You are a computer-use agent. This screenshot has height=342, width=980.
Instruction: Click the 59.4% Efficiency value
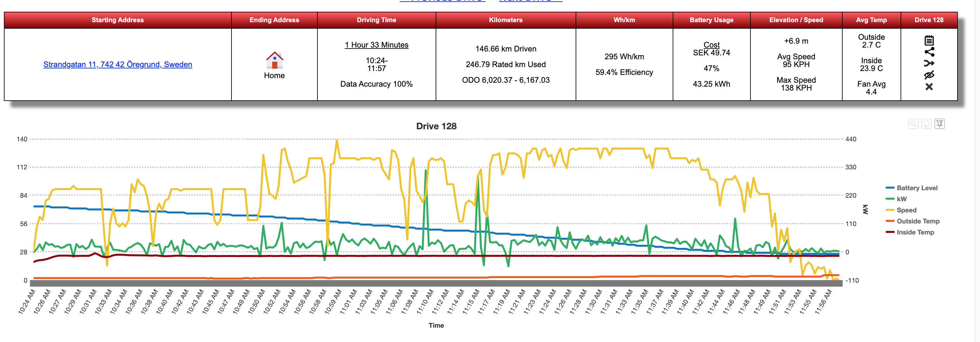[x=624, y=72]
